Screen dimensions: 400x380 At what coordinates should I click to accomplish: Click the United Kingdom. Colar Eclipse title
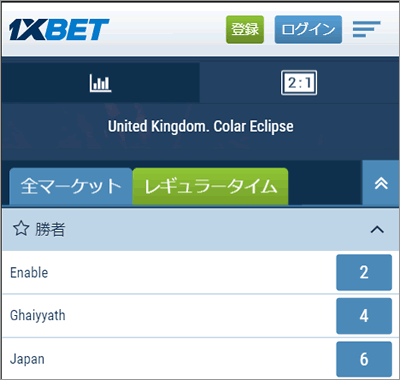[201, 127]
